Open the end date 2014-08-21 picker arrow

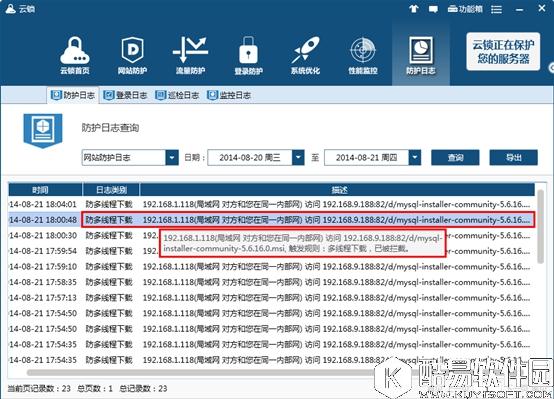click(x=415, y=158)
